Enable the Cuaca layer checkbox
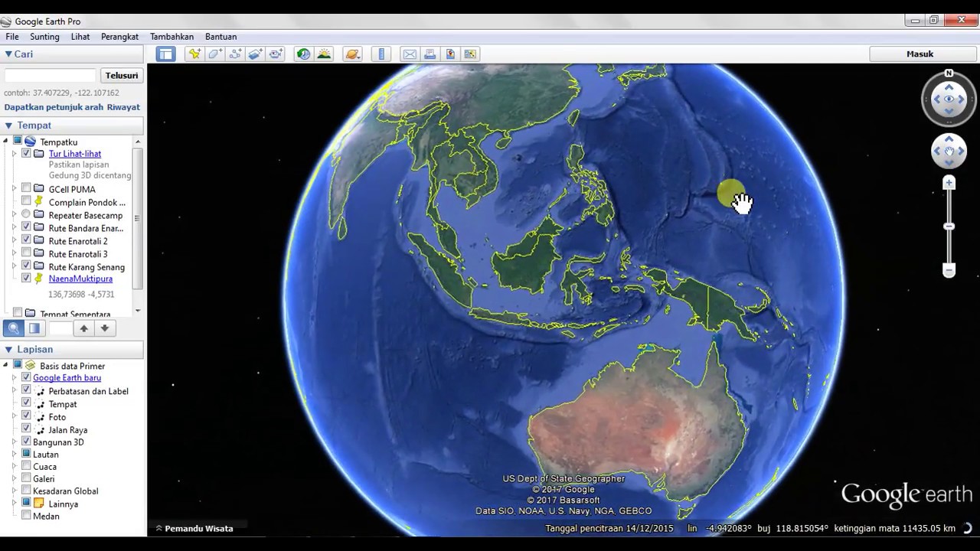 [26, 466]
